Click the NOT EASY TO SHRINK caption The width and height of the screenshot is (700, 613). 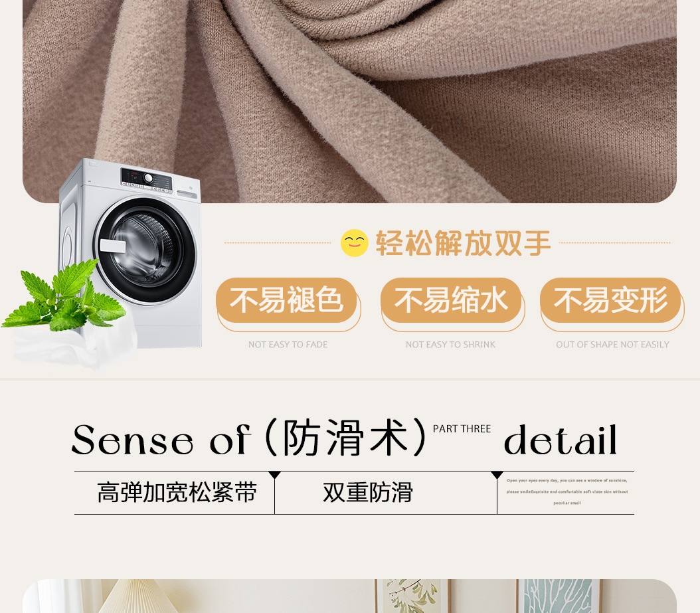coord(450,345)
